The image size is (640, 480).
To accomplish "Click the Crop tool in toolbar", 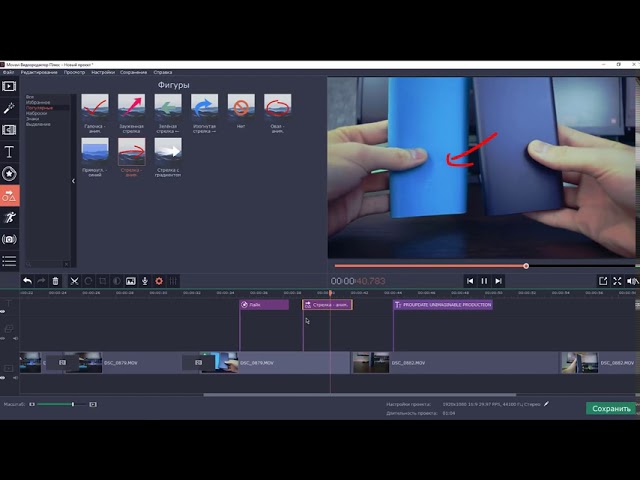I will pos(102,281).
